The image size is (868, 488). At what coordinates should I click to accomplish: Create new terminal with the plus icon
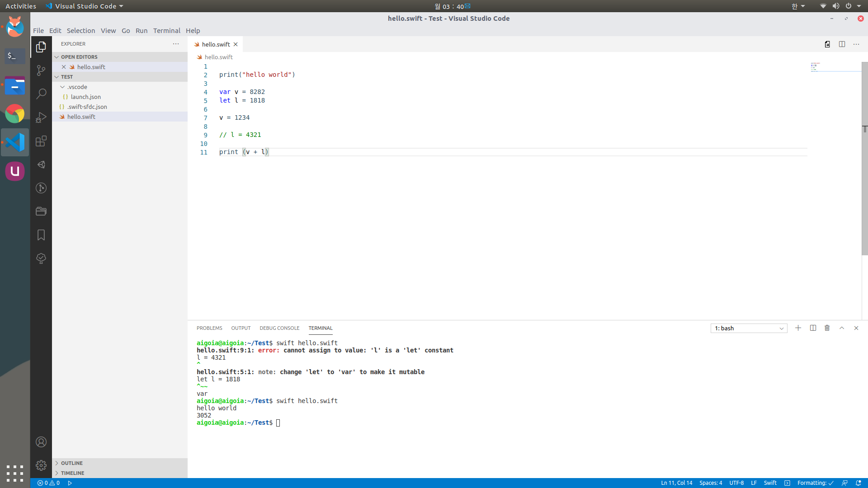coord(798,328)
